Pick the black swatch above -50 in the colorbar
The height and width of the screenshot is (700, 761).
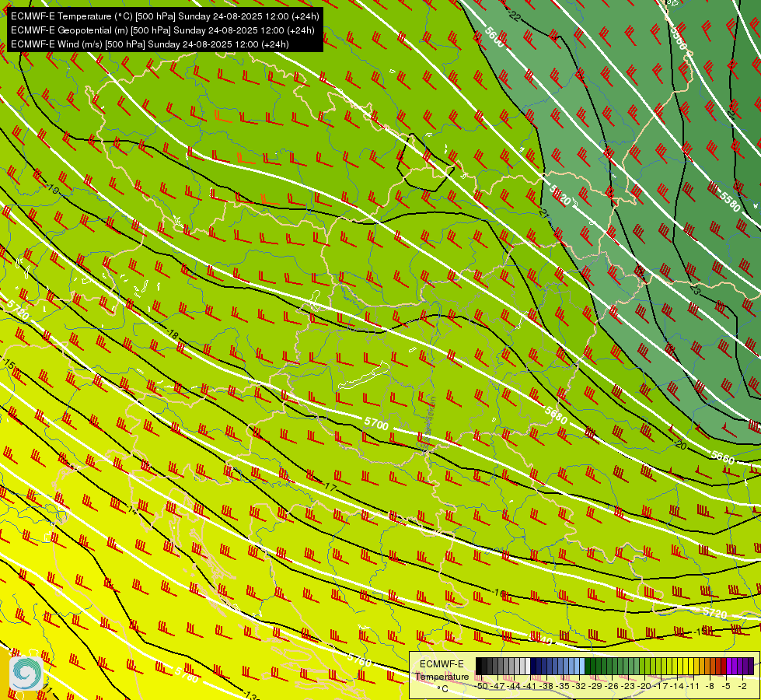[479, 666]
